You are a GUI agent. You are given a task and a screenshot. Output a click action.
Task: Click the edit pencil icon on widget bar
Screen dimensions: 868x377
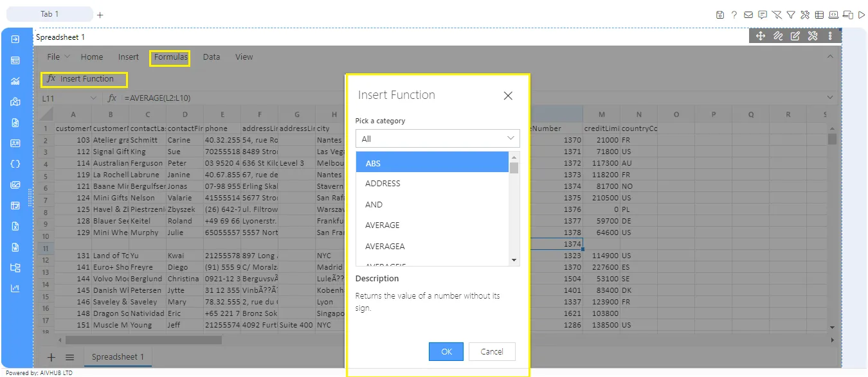pos(795,36)
